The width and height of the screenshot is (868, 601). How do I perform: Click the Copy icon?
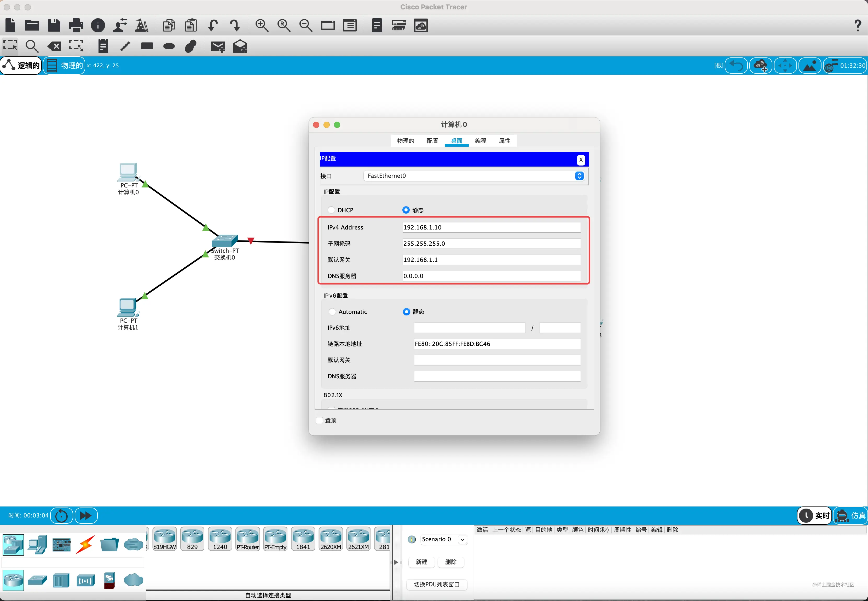(169, 25)
